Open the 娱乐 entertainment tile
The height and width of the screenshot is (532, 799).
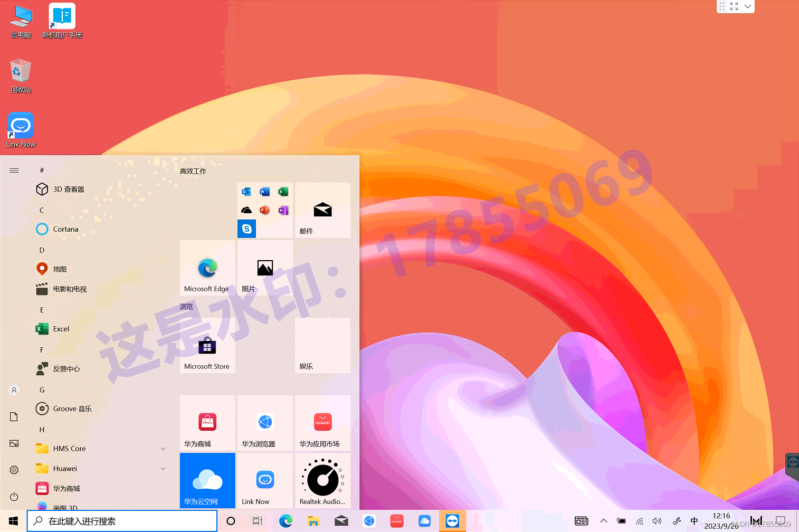(x=323, y=345)
